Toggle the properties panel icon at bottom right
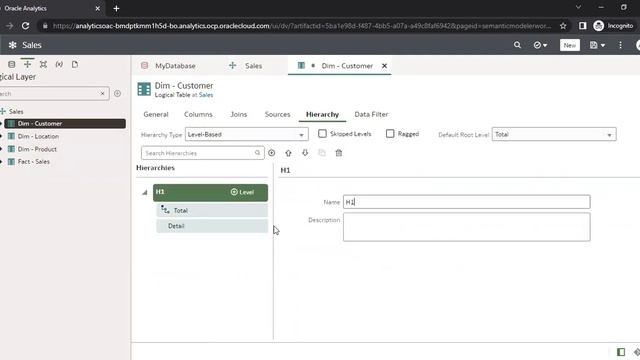Screen dimensions: 640x360 [621, 352]
